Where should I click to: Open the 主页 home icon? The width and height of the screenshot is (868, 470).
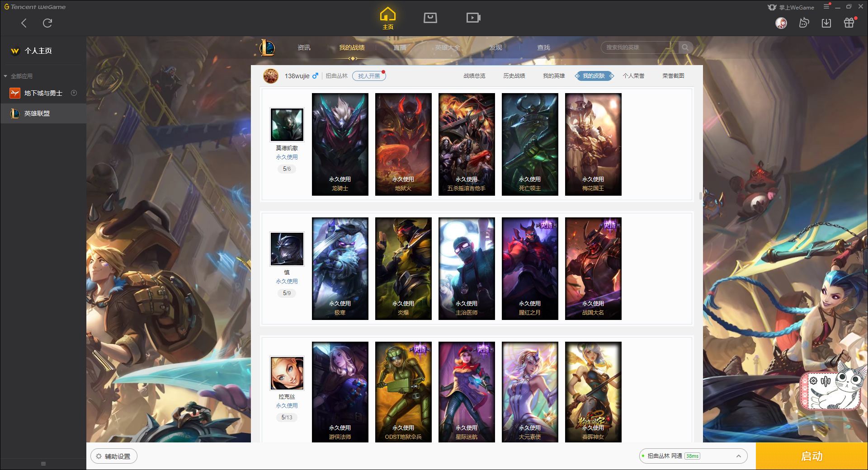(388, 19)
